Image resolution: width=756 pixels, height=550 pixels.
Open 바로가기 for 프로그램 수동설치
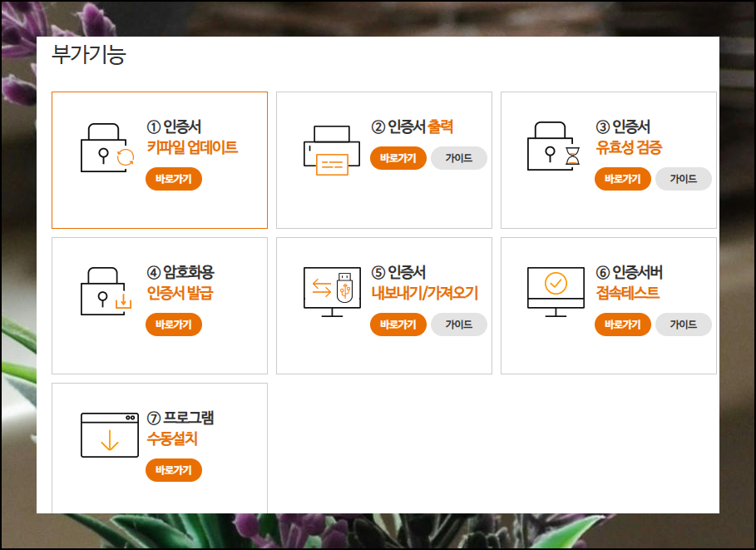coord(174,470)
